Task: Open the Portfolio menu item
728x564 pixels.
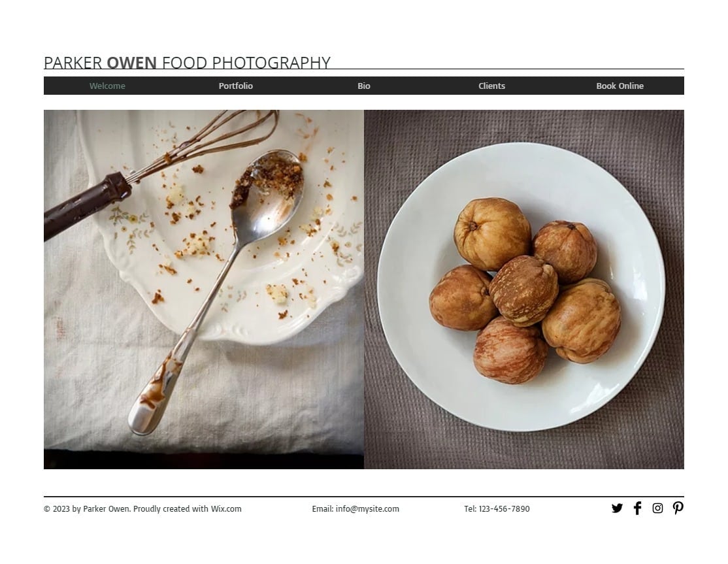Action: [236, 86]
